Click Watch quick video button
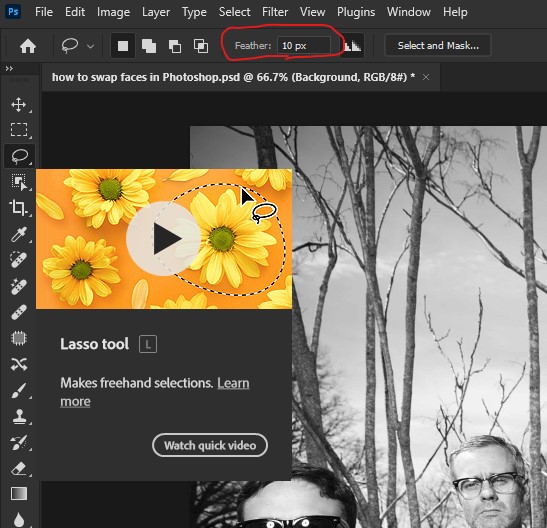Screen dimensions: 547x528 (x=210, y=445)
